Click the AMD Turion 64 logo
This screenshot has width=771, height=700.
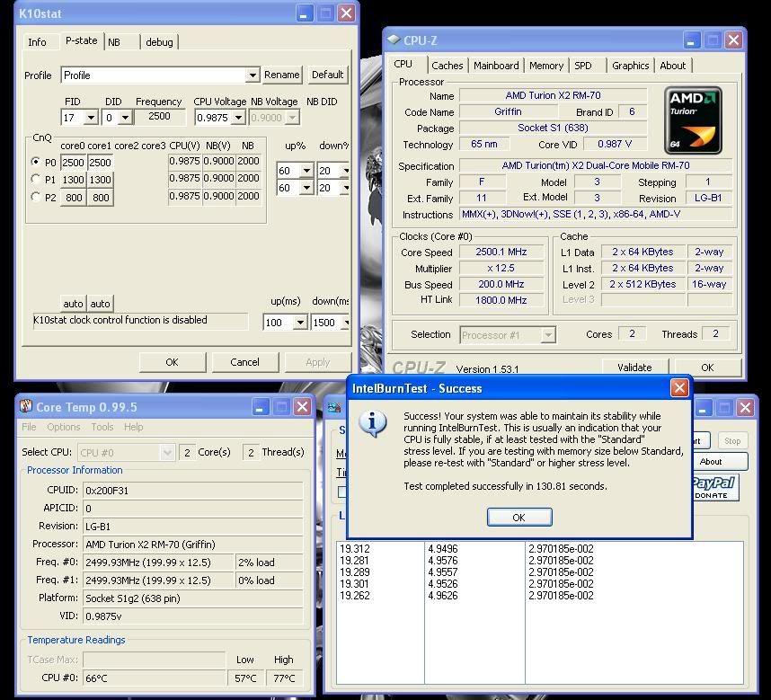(694, 120)
